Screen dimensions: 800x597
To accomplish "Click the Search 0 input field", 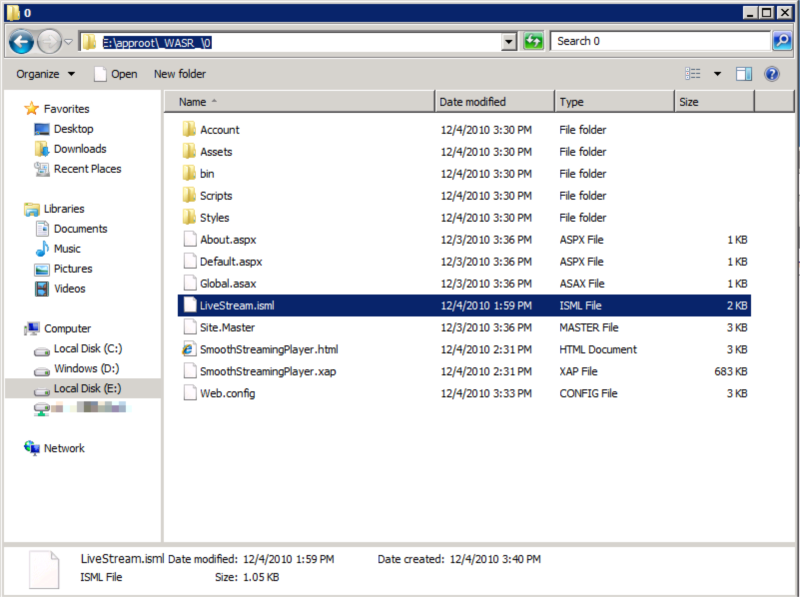I will pos(660,41).
